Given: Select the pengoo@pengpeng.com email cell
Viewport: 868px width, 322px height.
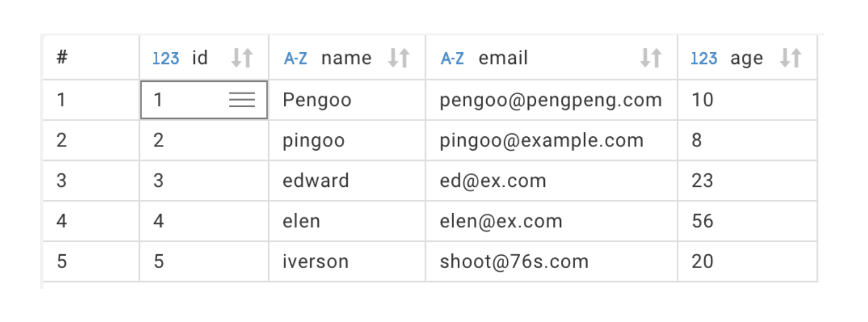Looking at the screenshot, I should tap(550, 100).
